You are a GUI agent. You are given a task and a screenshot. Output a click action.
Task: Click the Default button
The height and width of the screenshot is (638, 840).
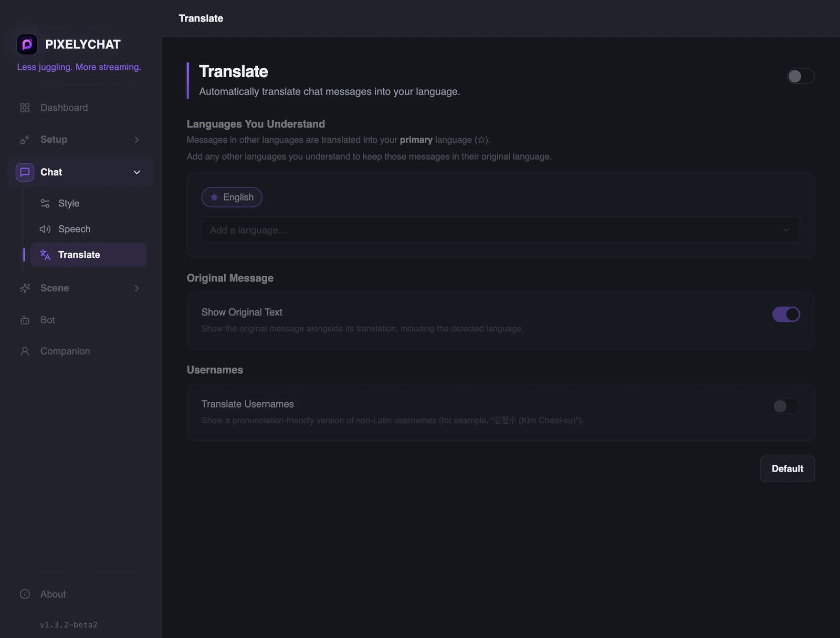pos(787,468)
